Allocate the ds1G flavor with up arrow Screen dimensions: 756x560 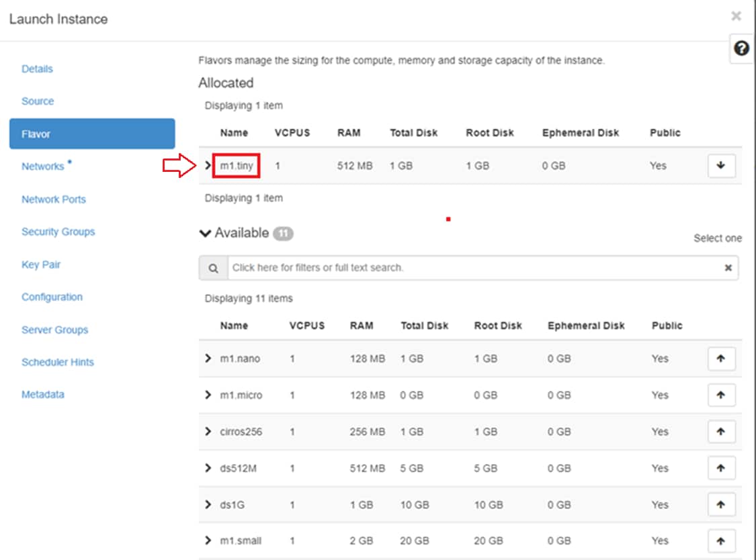tap(721, 504)
